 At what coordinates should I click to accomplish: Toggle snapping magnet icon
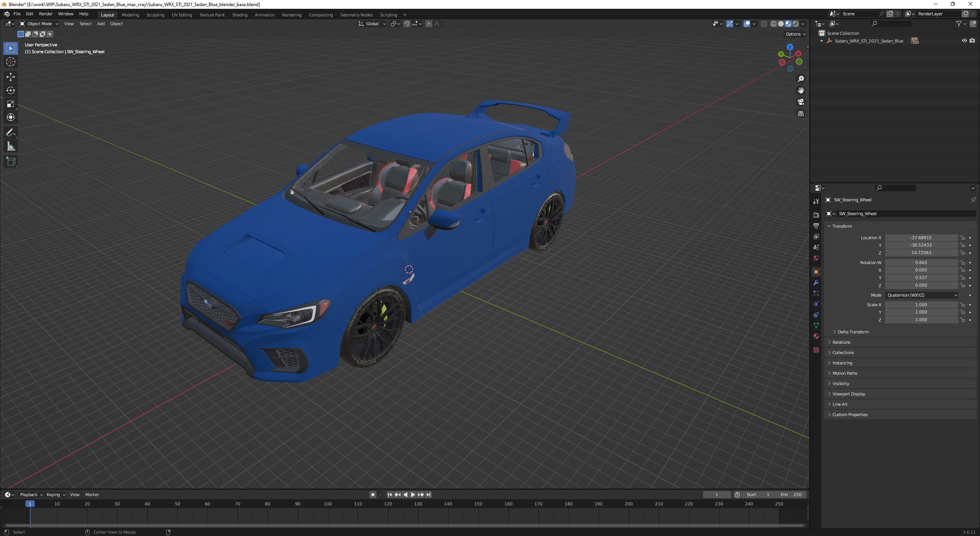tap(407, 24)
